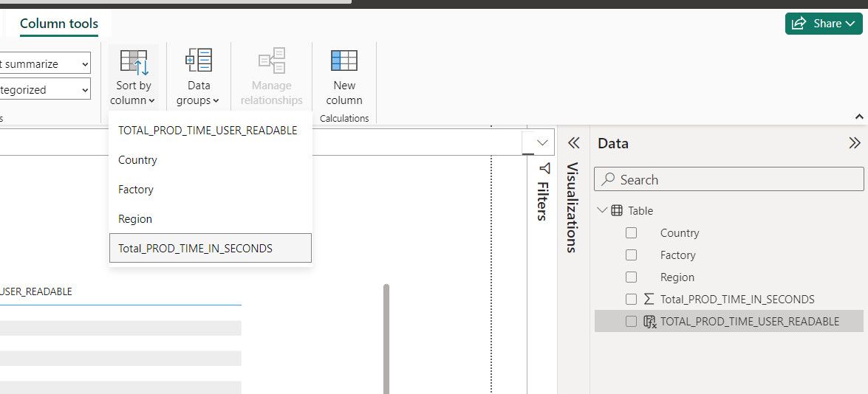Select the Factory field name in the Data pane

(677, 255)
